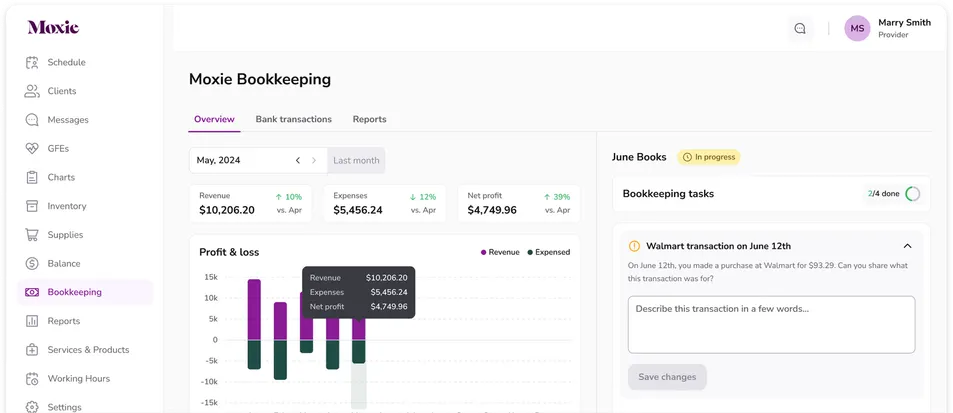
Task: Click the Inventory box icon
Action: pyautogui.click(x=32, y=206)
